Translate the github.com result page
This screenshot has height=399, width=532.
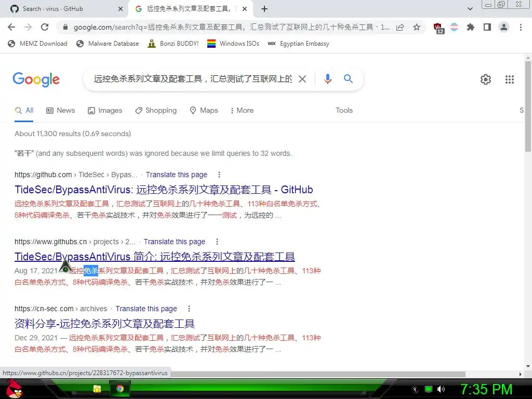[x=177, y=175]
